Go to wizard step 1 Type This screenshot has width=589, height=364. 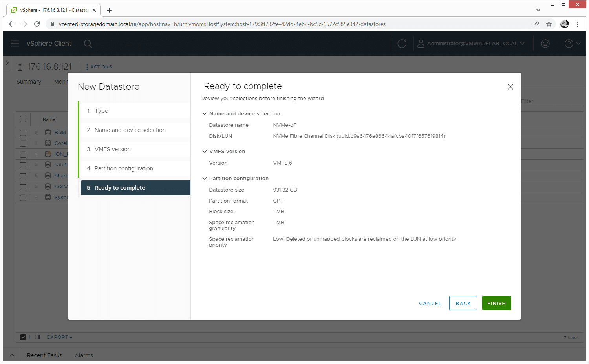pyautogui.click(x=135, y=111)
